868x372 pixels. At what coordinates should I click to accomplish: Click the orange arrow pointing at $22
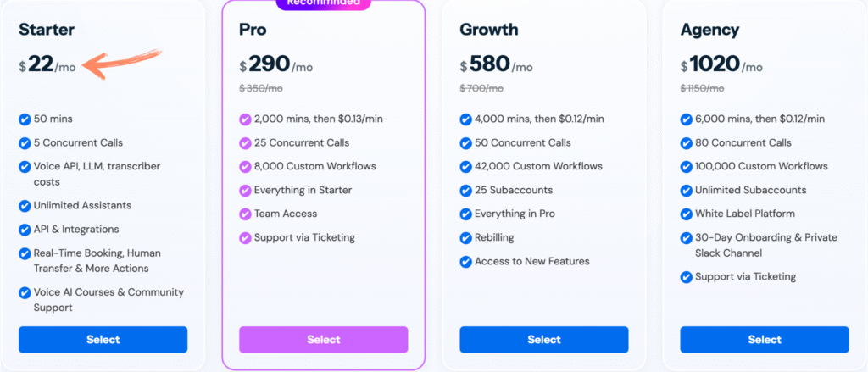pos(122,63)
